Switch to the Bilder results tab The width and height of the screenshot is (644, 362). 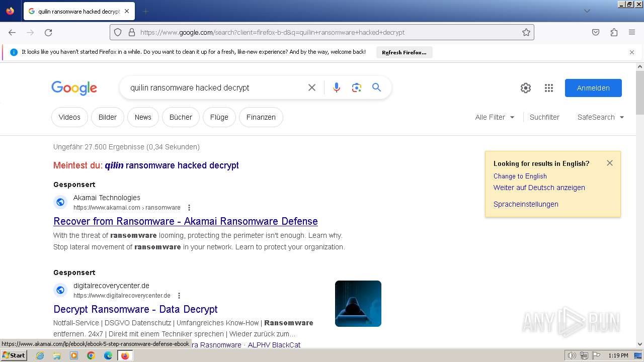point(108,117)
